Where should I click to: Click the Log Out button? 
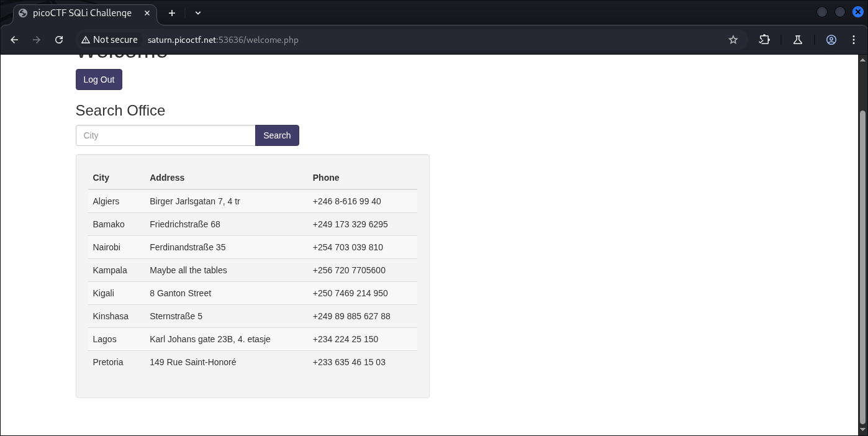click(99, 79)
